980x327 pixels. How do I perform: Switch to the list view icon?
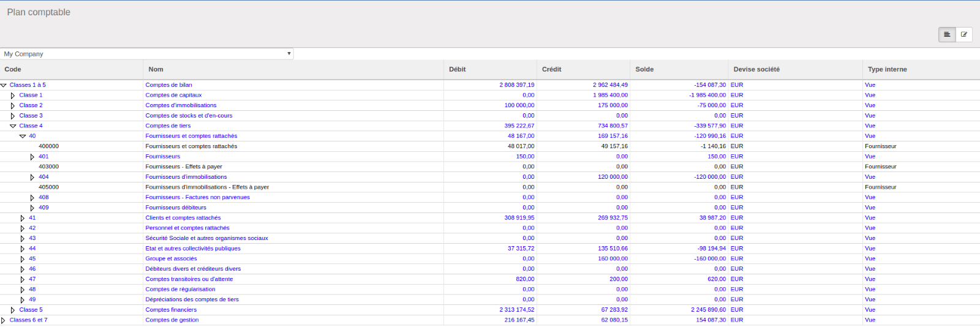coord(947,34)
